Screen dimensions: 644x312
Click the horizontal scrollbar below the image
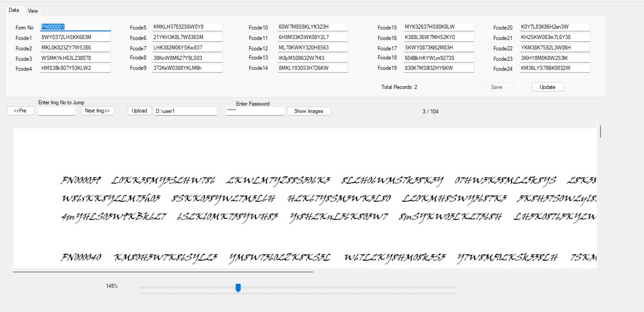pos(163,271)
